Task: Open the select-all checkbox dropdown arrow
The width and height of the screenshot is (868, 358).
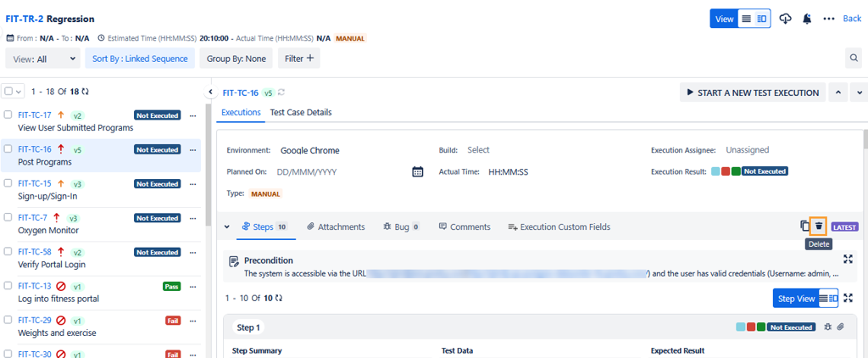Action: (x=19, y=92)
